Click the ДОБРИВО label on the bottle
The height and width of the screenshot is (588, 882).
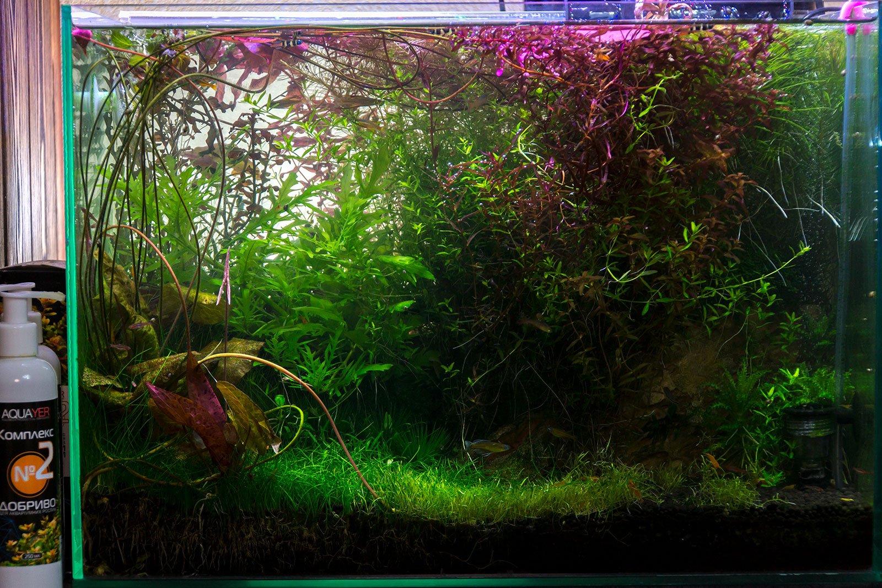[x=28, y=504]
